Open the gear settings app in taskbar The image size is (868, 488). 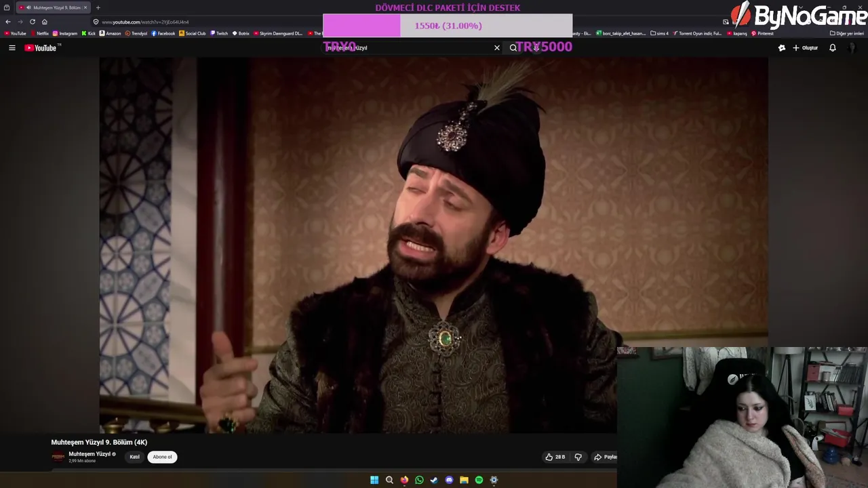pos(494,480)
